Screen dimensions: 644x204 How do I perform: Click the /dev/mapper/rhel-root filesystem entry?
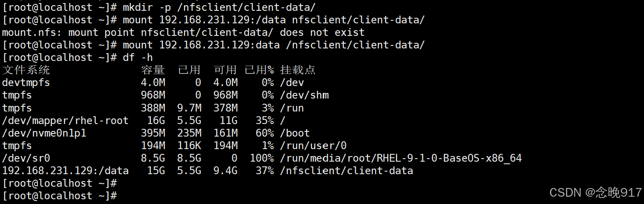point(65,121)
